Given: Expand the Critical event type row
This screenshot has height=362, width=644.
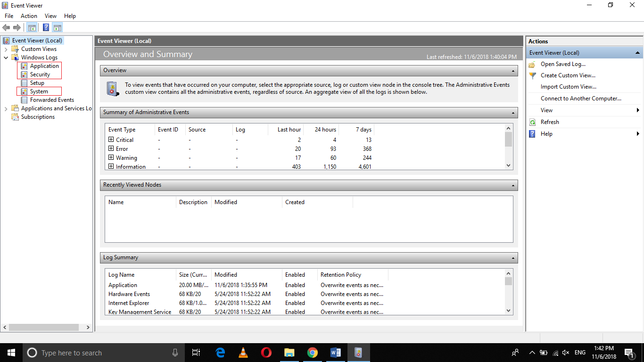Looking at the screenshot, I should pyautogui.click(x=112, y=140).
